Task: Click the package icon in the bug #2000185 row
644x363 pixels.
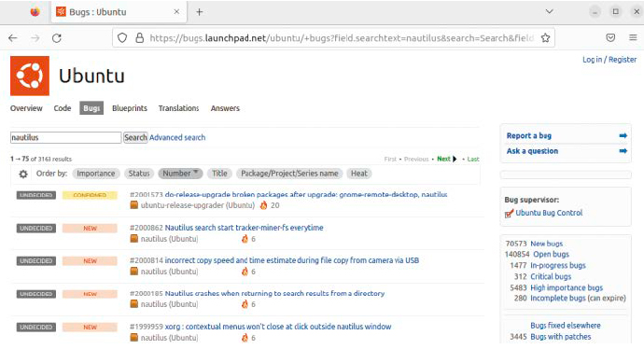Action: tap(133, 304)
